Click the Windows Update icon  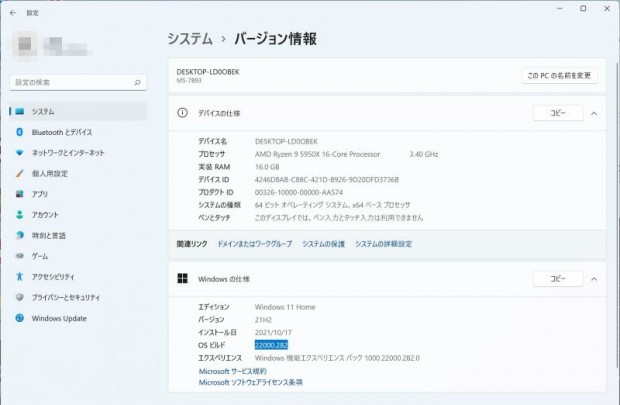tap(19, 318)
